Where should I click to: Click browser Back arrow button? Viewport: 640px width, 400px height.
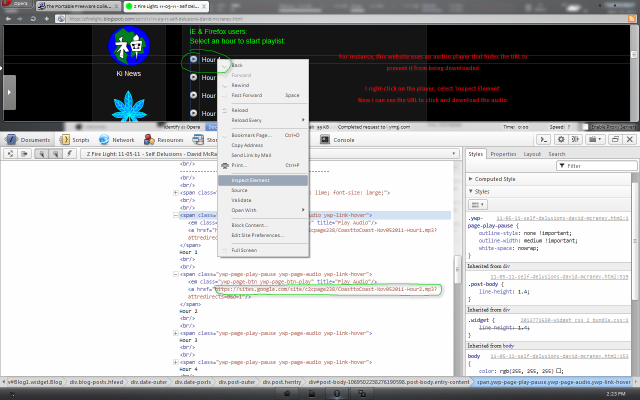point(8,19)
